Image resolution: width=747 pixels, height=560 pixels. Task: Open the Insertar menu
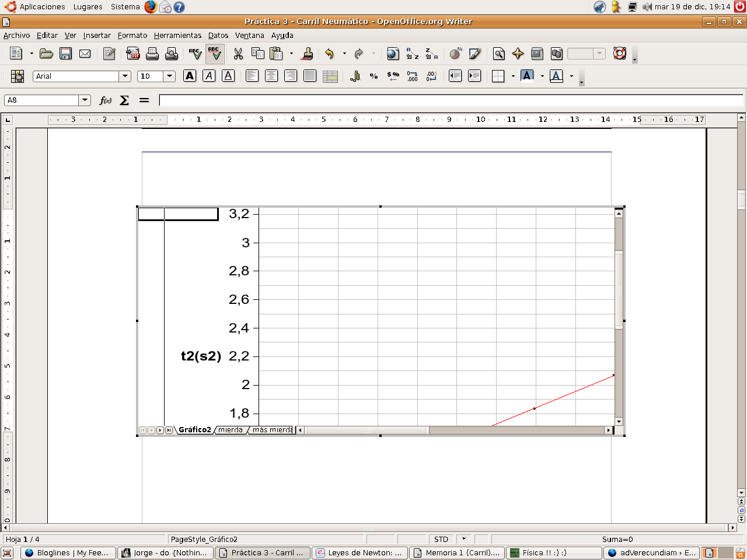[x=97, y=36]
